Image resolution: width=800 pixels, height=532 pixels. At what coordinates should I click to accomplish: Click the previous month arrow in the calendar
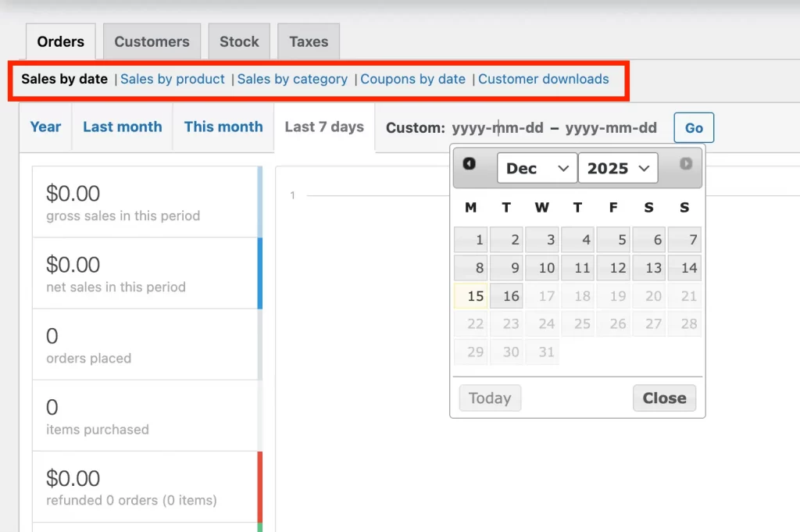(470, 164)
